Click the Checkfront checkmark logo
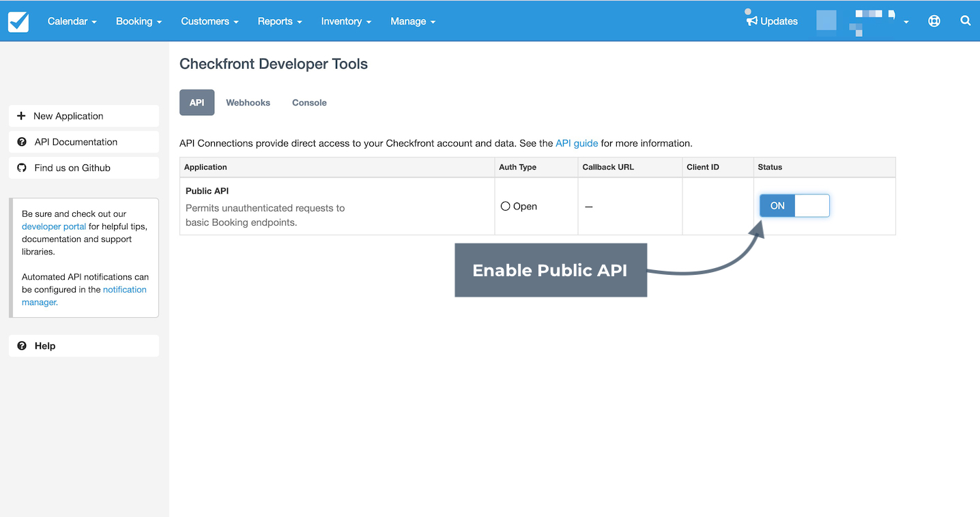 click(18, 21)
